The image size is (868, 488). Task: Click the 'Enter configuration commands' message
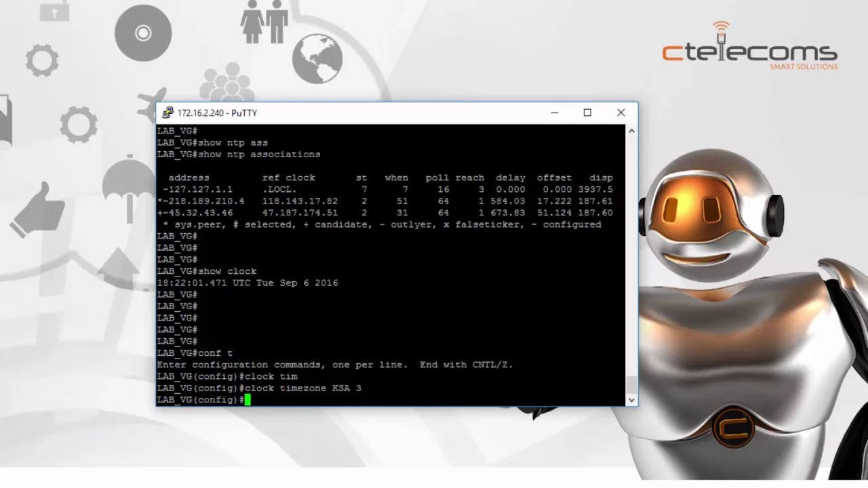[335, 365]
